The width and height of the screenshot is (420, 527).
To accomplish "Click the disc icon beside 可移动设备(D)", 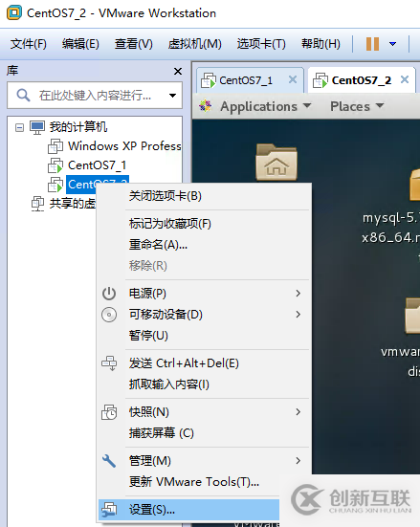I will point(109,315).
